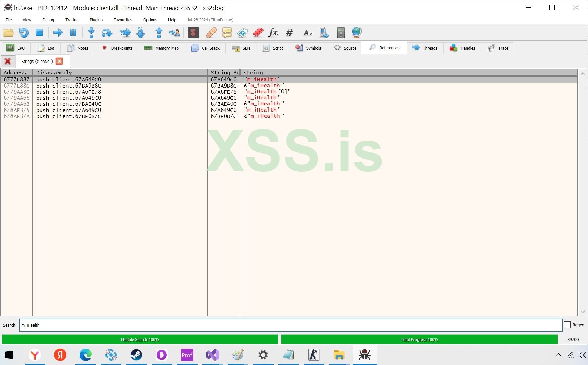This screenshot has width=588, height=365.
Task: Open the Bookmarks red icon
Action: pyautogui.click(x=258, y=33)
